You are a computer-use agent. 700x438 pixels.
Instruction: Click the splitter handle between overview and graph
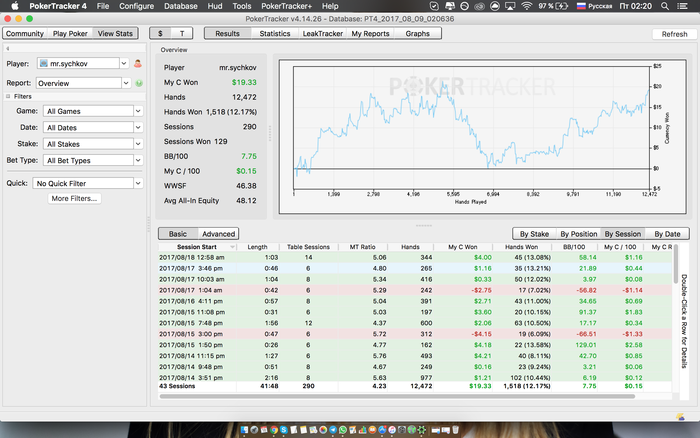tap(270, 133)
